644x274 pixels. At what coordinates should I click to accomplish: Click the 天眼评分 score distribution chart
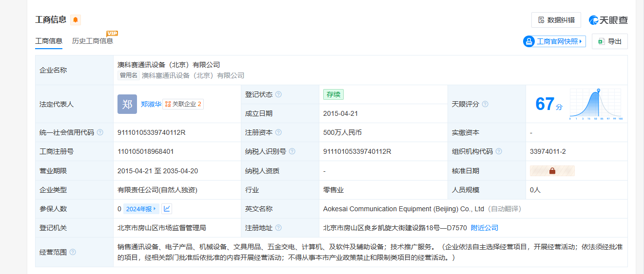click(595, 104)
